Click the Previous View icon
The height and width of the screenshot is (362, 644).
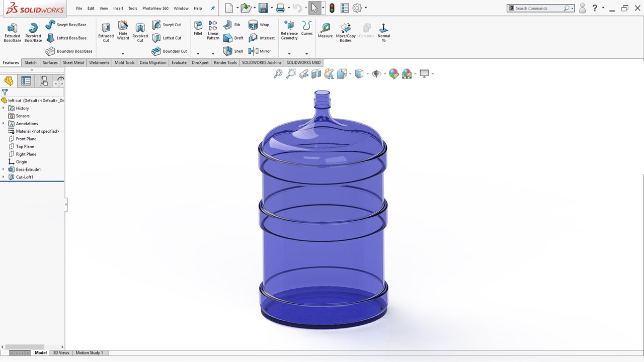coord(303,74)
